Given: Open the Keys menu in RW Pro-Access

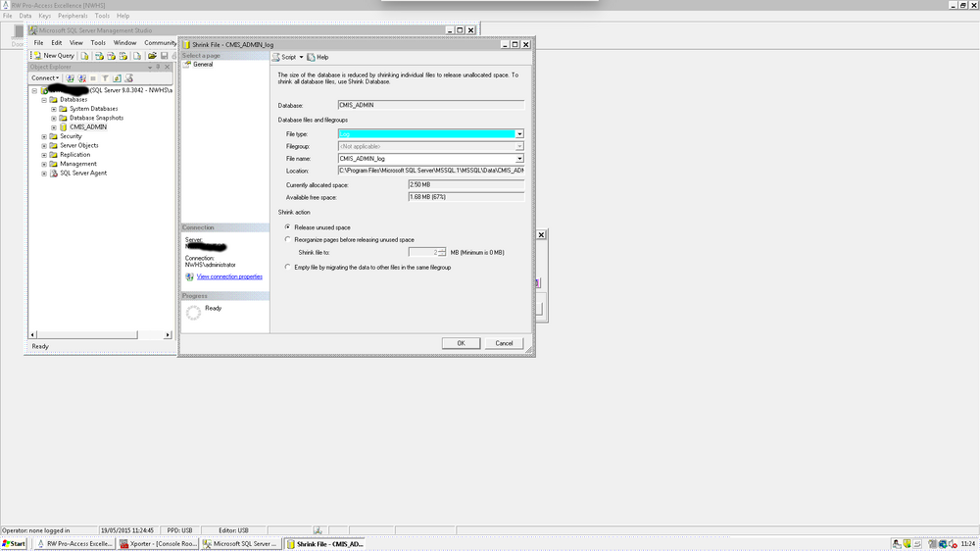Looking at the screenshot, I should coord(44,16).
